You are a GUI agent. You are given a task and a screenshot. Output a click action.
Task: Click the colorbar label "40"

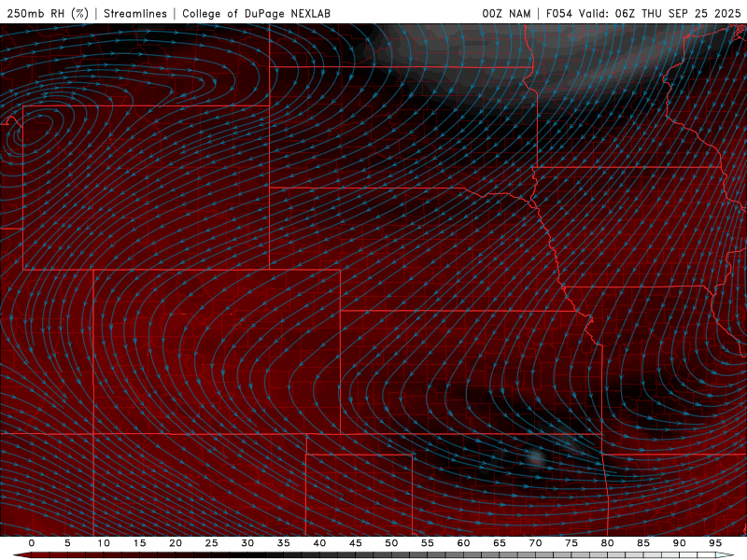click(319, 543)
